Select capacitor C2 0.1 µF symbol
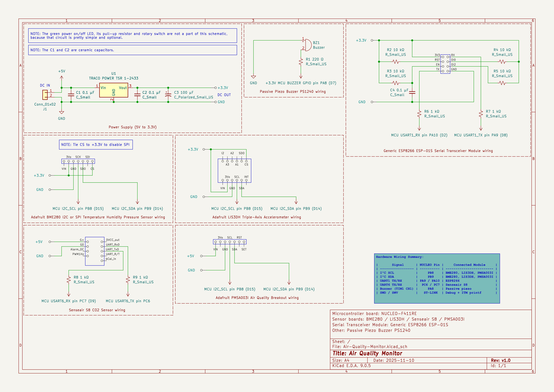The height and width of the screenshot is (392, 554). tap(137, 95)
